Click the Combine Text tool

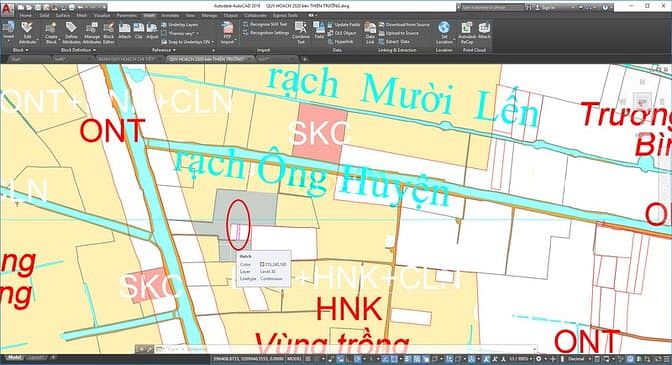301,33
